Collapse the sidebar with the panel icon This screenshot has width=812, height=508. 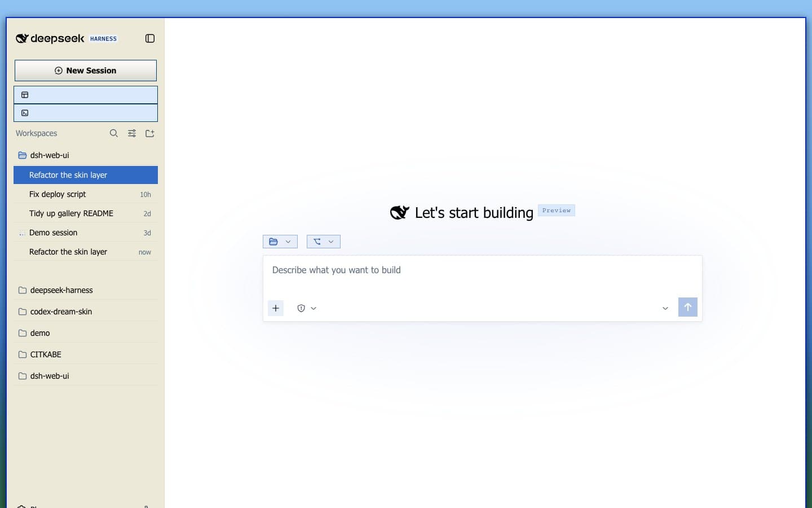(x=150, y=38)
